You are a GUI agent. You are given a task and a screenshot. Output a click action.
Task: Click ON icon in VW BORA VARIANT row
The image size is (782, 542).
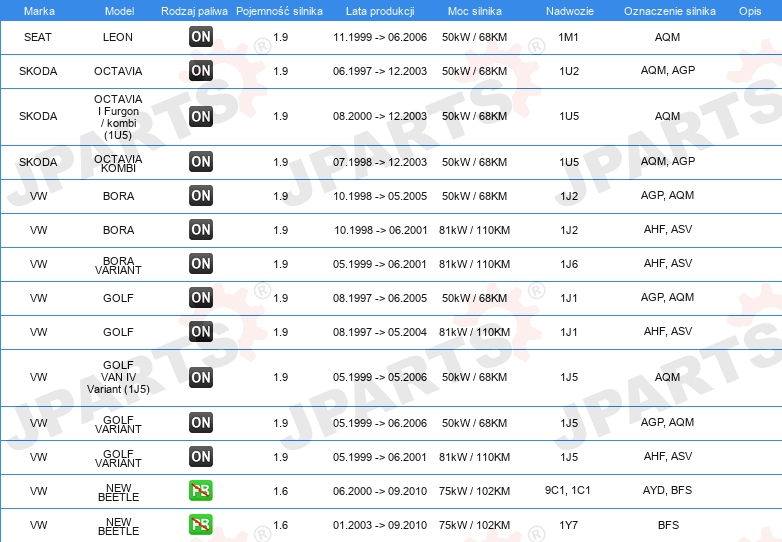[x=201, y=263]
